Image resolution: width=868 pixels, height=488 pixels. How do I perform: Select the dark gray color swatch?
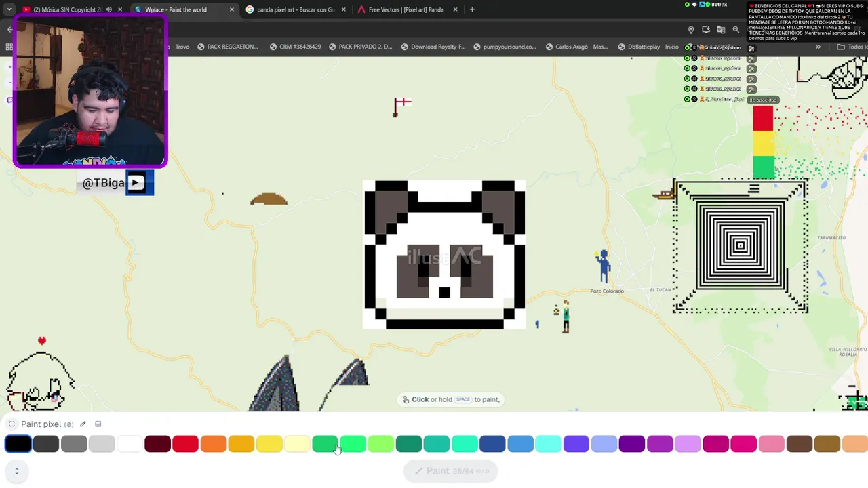(46, 444)
